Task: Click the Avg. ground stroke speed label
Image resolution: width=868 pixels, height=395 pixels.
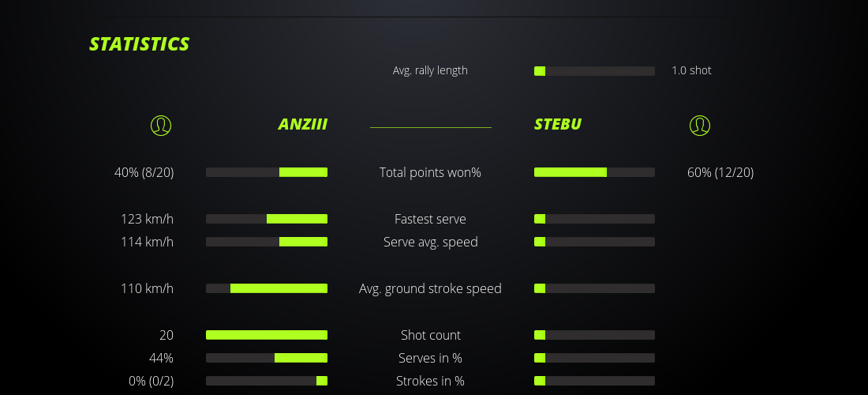Action: click(x=430, y=288)
